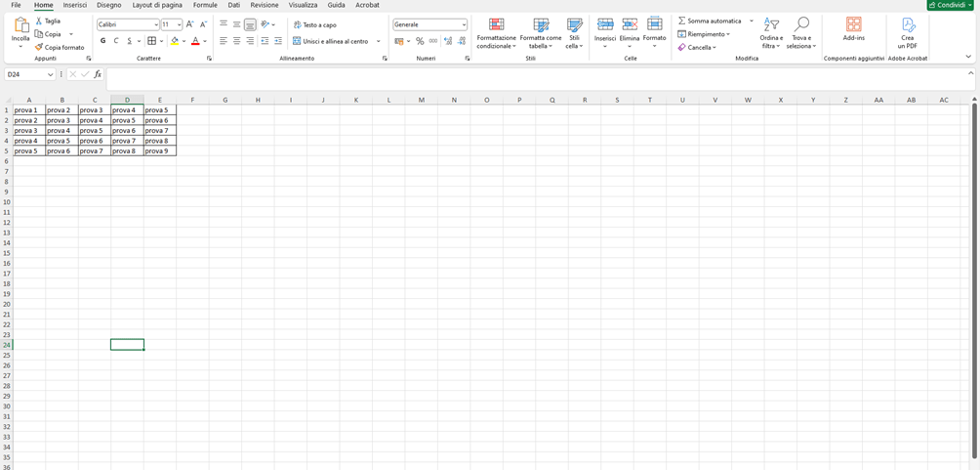Screen dimensions: 980x470
Task: Select cell containing prova 9
Action: [160, 151]
